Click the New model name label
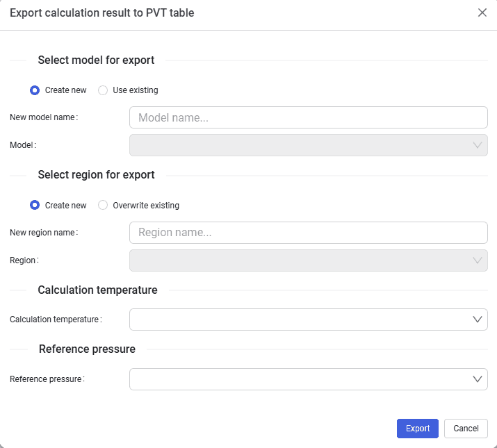Viewport: 497px width, 448px height. tap(44, 117)
